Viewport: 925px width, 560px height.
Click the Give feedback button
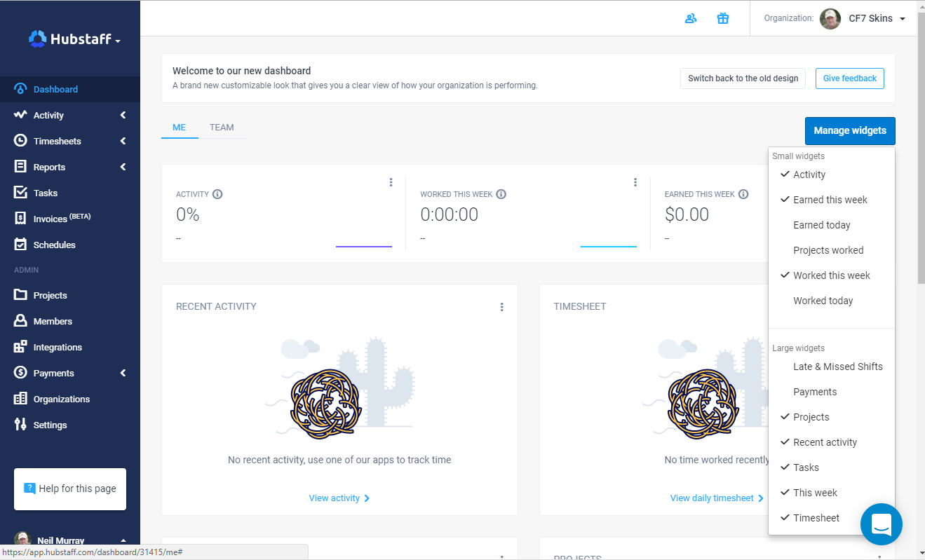click(x=849, y=78)
